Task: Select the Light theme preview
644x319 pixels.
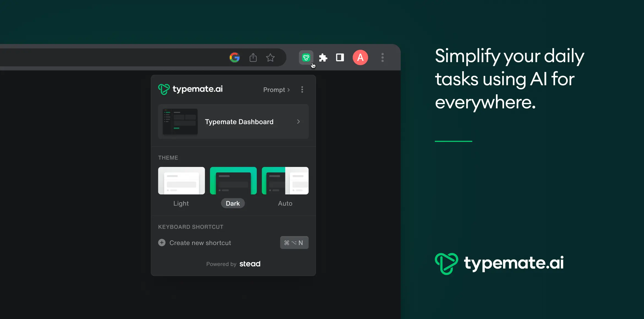Action: pyautogui.click(x=181, y=181)
